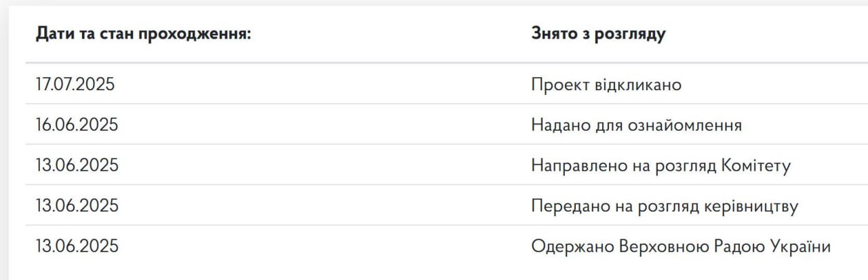Click the word 'Одержано' in the last row

[x=572, y=246]
